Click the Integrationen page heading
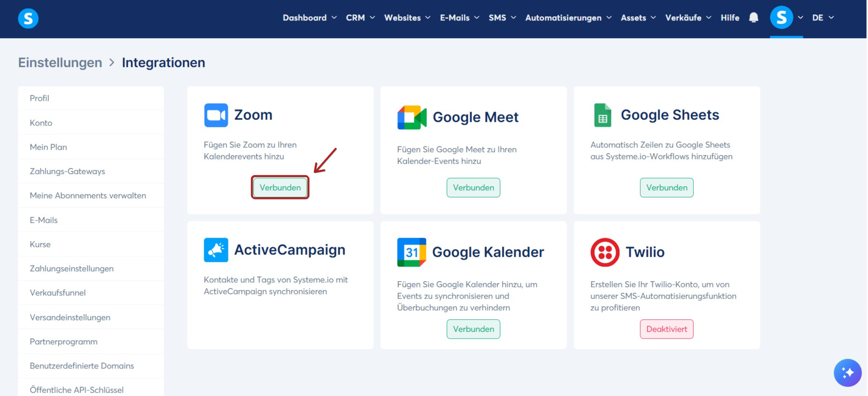868x396 pixels. point(164,62)
